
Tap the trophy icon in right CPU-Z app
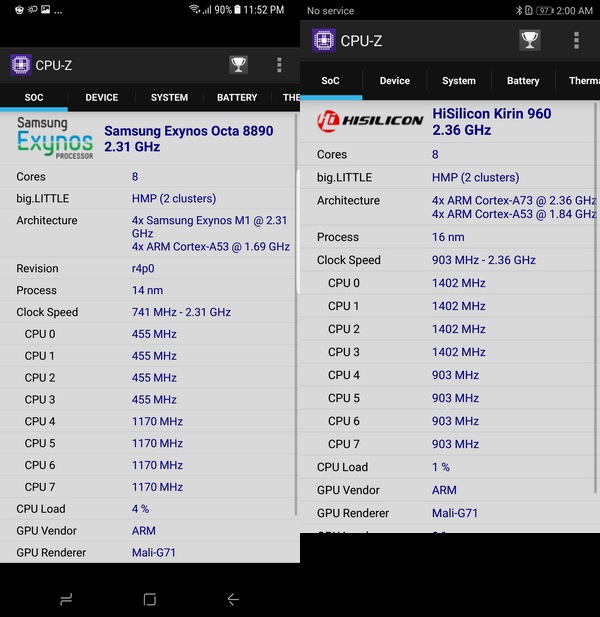[x=530, y=40]
